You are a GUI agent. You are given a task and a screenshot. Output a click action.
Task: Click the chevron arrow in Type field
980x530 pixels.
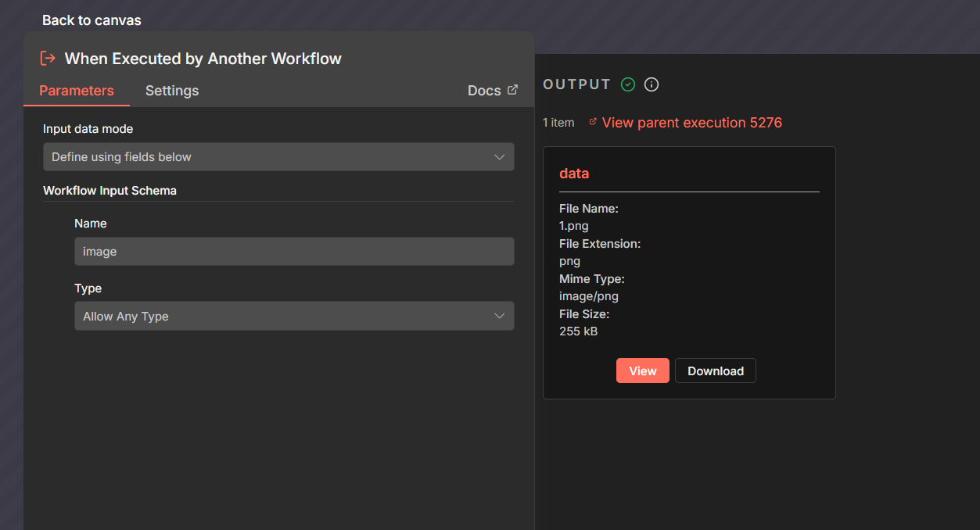[x=499, y=316]
